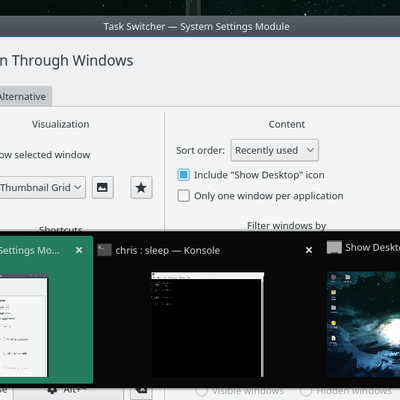Select the System Settings Module thumbnail
This screenshot has height=400, width=400.
pyautogui.click(x=24, y=325)
